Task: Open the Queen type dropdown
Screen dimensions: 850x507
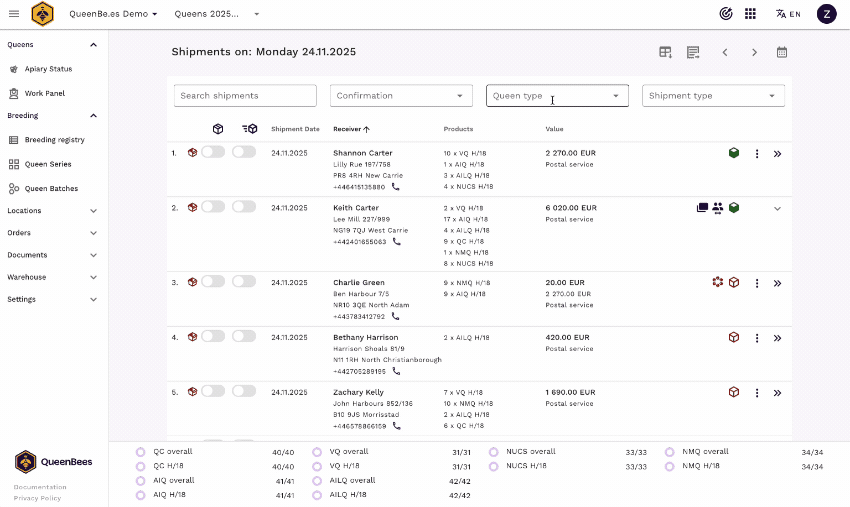Action: [x=557, y=96]
